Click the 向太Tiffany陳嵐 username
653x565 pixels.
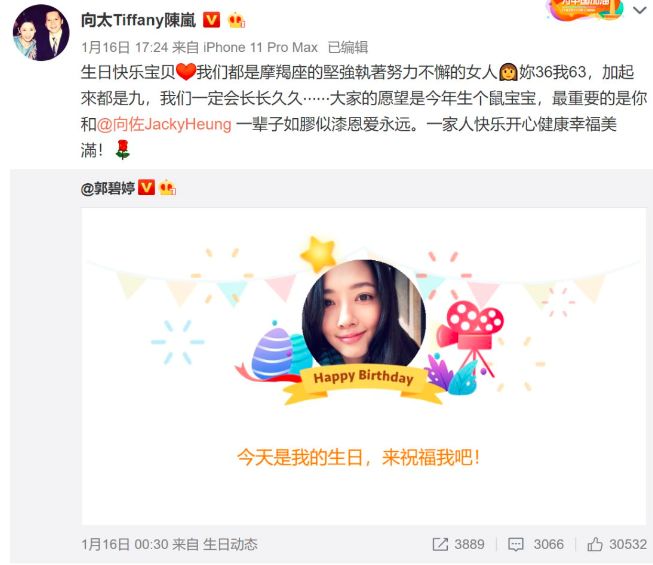click(138, 20)
